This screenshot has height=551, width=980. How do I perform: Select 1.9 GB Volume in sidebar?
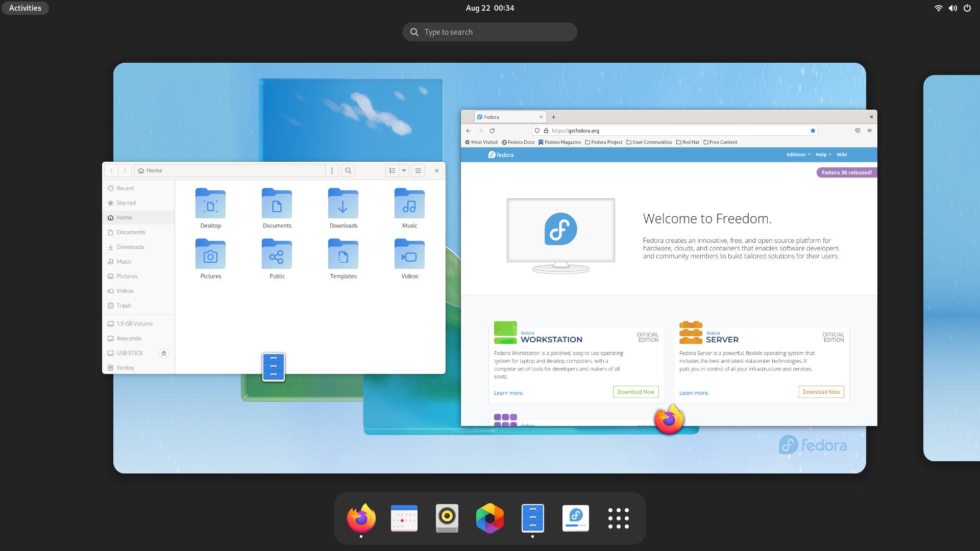coord(138,323)
